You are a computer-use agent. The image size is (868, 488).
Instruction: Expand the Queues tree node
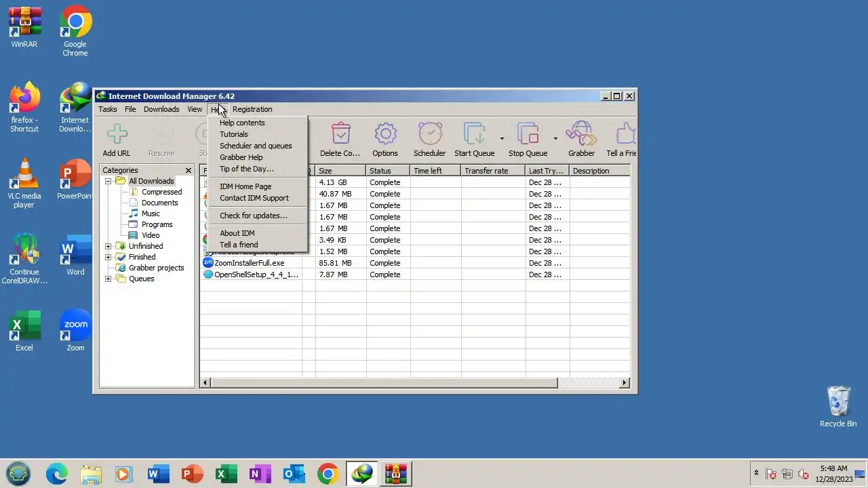point(108,279)
